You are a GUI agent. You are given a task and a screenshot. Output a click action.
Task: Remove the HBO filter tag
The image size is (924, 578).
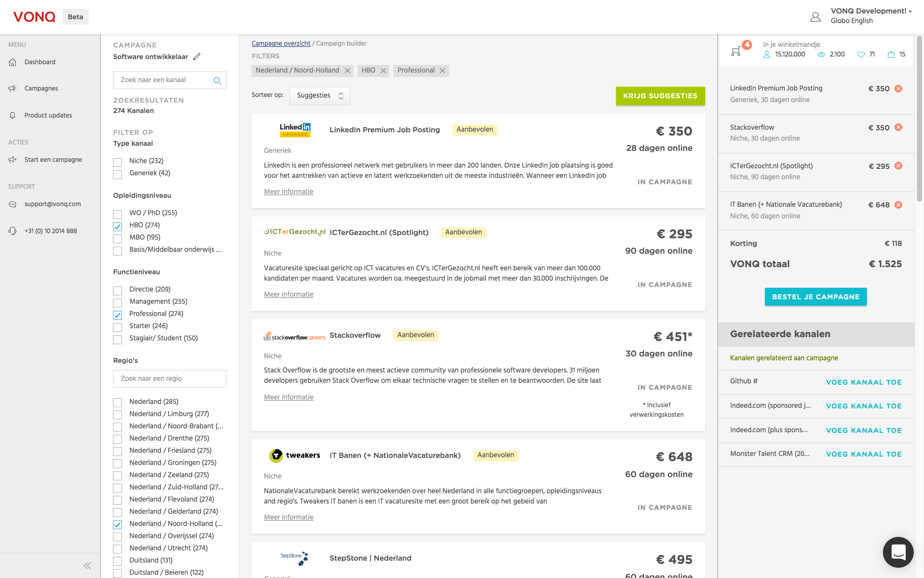click(383, 71)
